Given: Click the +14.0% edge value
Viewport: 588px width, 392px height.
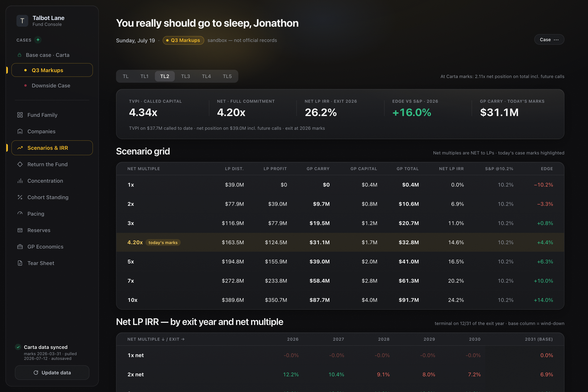Looking at the screenshot, I should click(x=543, y=300).
